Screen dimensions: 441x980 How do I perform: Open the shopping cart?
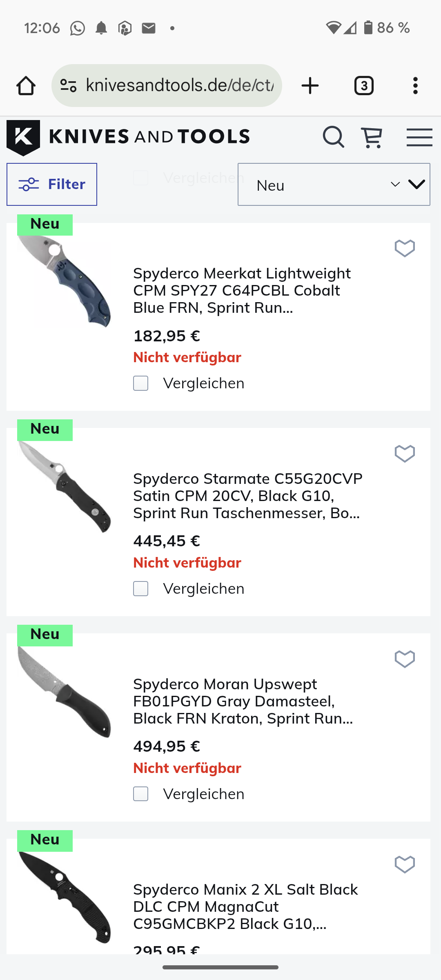point(372,137)
